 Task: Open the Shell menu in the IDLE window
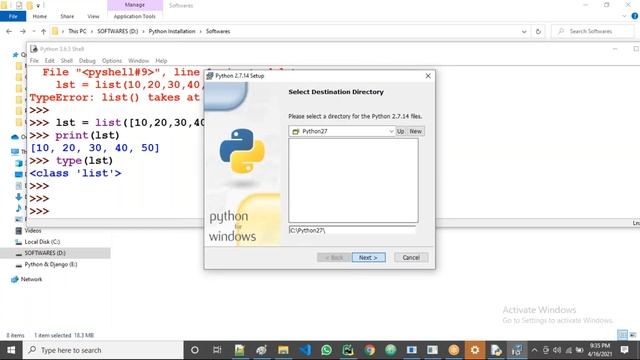pos(67,61)
